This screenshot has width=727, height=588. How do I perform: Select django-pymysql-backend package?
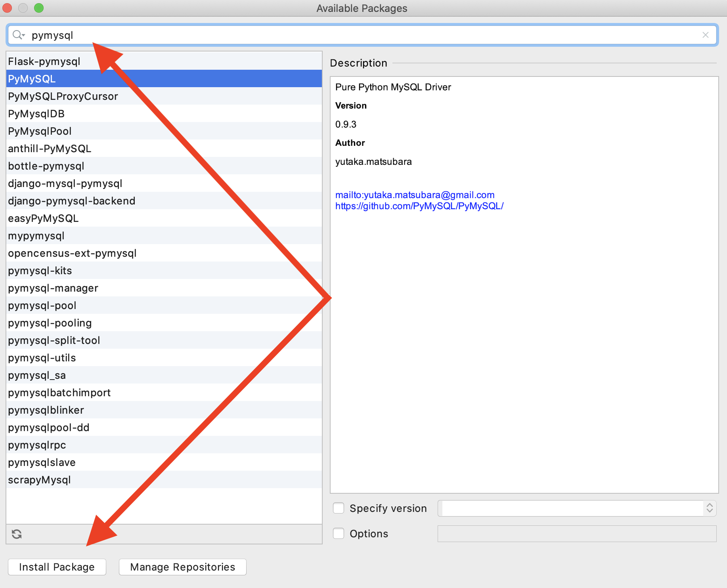(164, 200)
